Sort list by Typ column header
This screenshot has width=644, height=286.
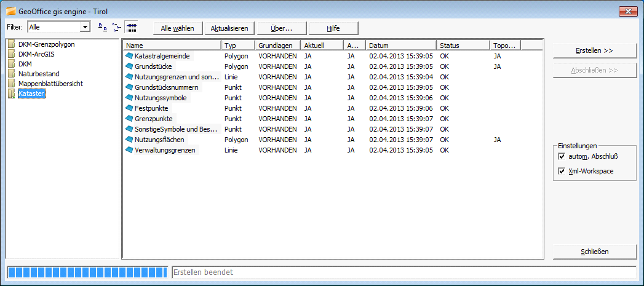(237, 46)
